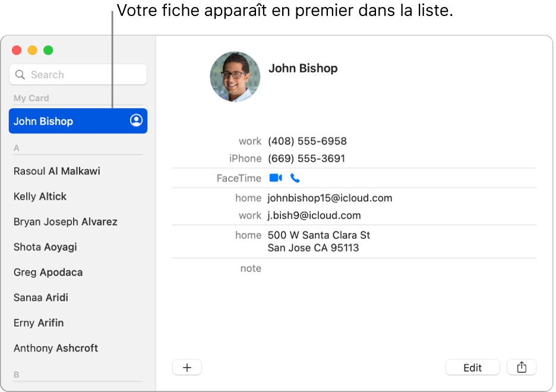The width and height of the screenshot is (556, 392).
Task: Click section letter A header
Action: pos(16,148)
